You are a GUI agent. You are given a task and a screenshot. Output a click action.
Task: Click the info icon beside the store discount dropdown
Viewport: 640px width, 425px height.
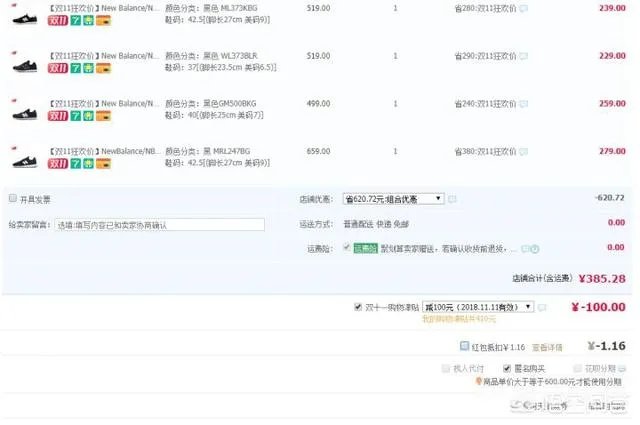click(452, 199)
